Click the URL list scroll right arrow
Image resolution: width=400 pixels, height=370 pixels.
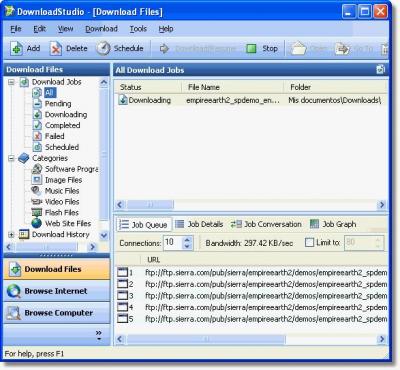point(382,339)
